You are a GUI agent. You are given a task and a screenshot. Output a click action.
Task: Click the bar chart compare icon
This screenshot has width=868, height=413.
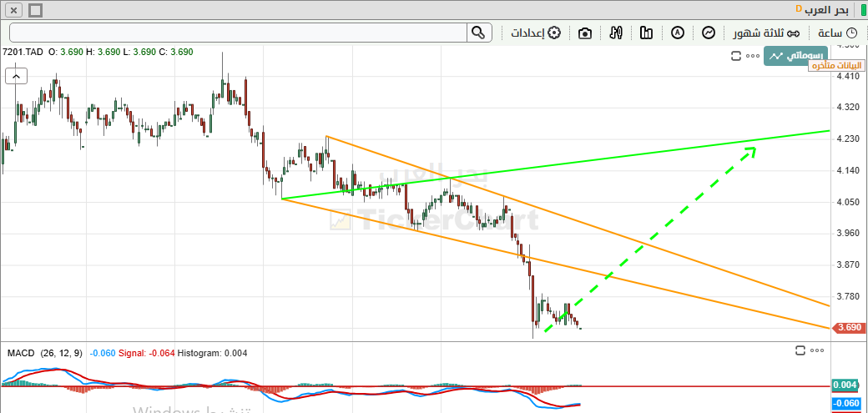coord(647,33)
